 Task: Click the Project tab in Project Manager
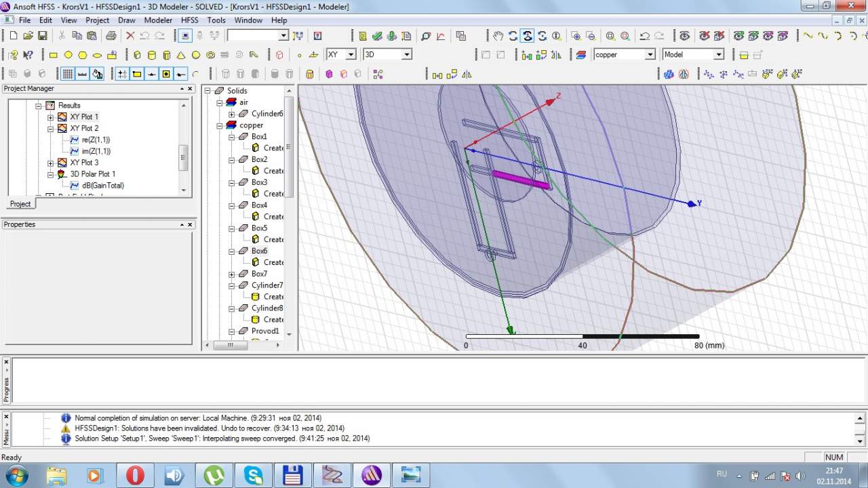pyautogui.click(x=20, y=204)
